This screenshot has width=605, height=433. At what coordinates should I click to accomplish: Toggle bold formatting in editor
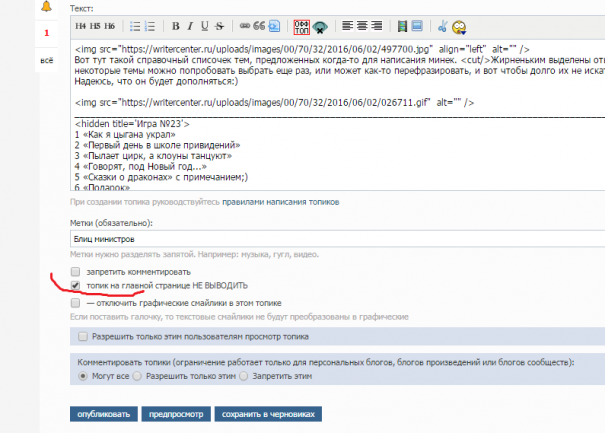[175, 26]
